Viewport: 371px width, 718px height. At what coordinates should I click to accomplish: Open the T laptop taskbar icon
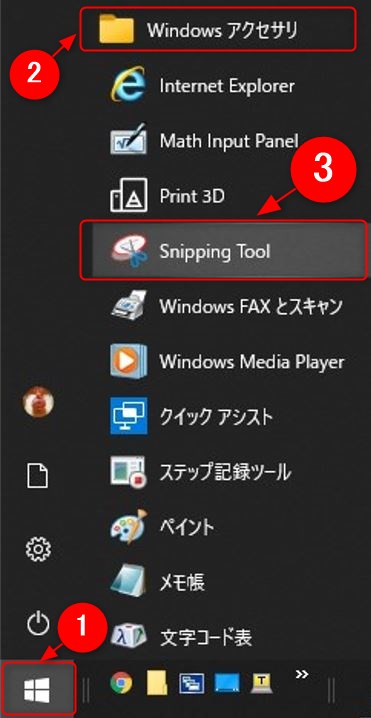click(x=262, y=684)
